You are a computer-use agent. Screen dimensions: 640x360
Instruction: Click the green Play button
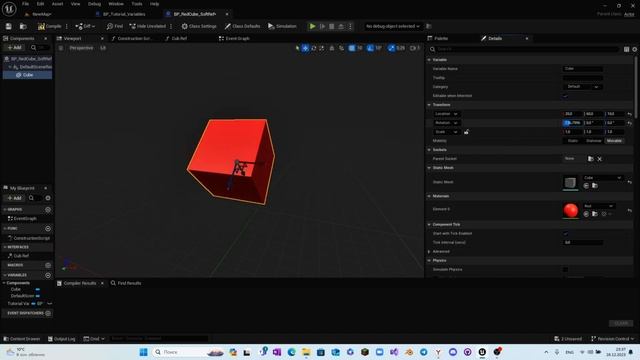312,26
